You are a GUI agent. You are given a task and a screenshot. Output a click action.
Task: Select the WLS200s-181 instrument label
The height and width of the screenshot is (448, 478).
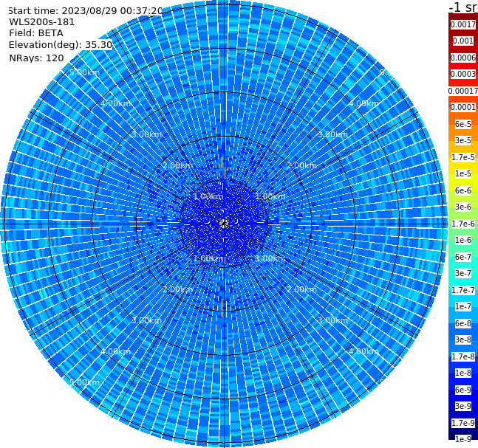pos(42,22)
